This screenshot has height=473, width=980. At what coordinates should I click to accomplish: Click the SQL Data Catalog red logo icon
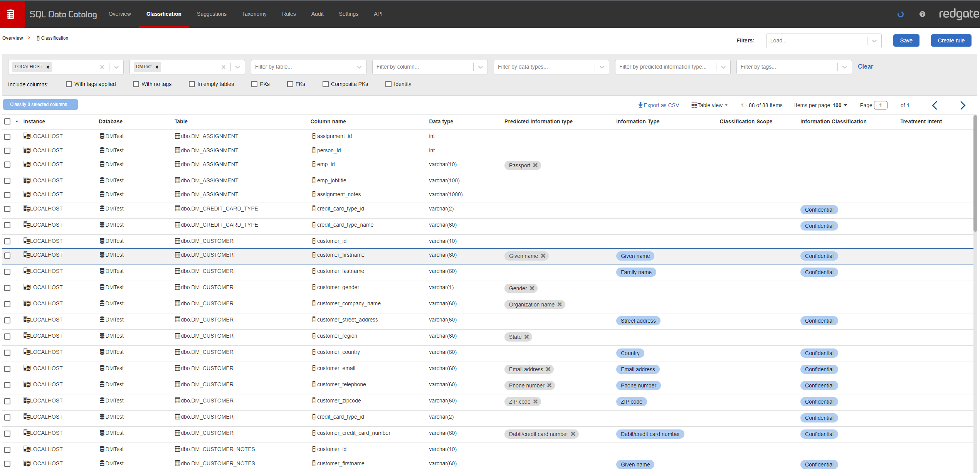(x=11, y=14)
